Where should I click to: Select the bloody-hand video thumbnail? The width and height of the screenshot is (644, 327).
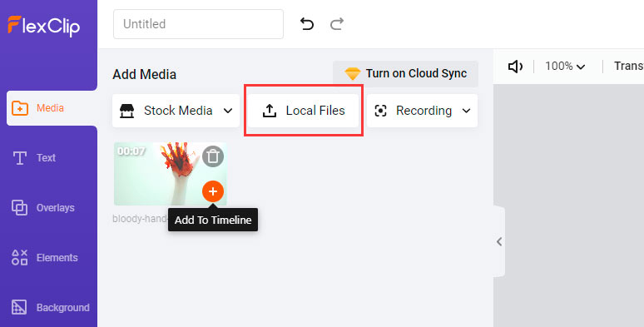[x=170, y=174]
